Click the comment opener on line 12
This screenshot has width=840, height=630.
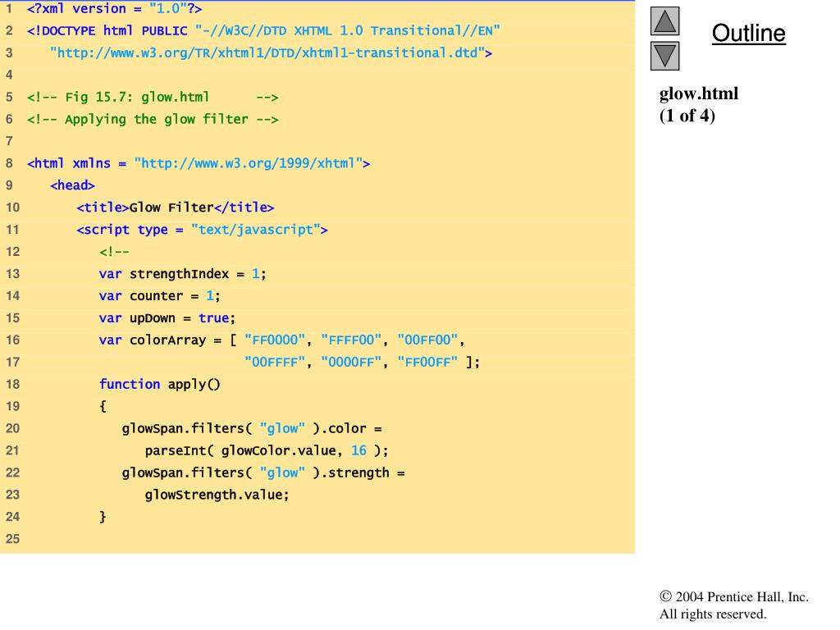[x=114, y=252]
